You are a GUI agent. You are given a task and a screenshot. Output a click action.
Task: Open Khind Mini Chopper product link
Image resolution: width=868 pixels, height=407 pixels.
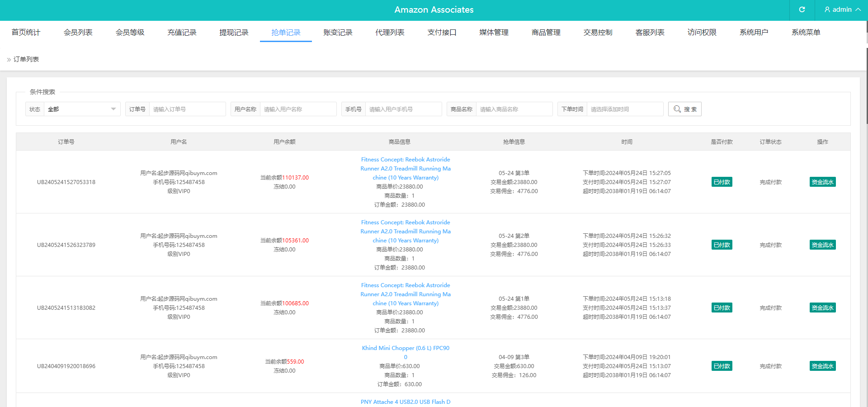tap(406, 348)
